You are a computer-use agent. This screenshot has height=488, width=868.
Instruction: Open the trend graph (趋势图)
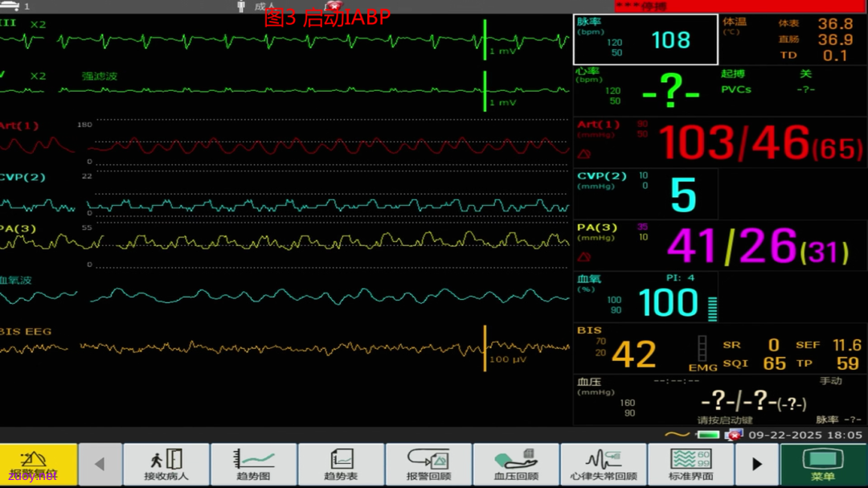[x=253, y=464]
